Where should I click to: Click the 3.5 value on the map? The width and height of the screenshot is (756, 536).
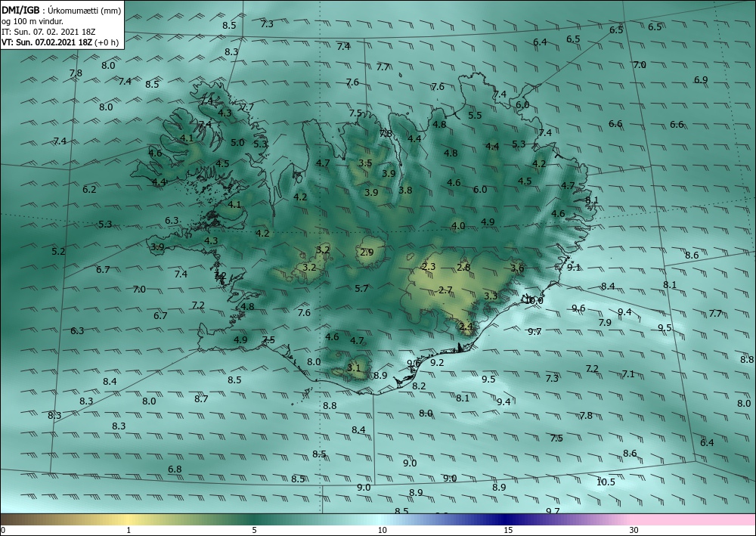(365, 163)
